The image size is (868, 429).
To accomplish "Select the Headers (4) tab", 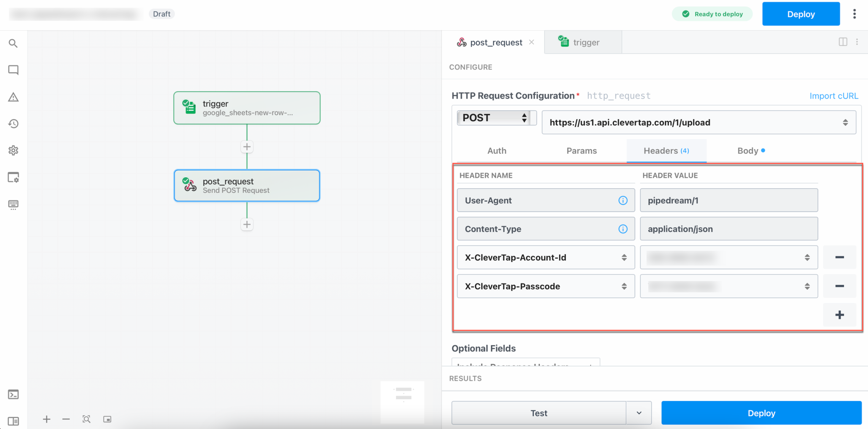I will click(666, 151).
